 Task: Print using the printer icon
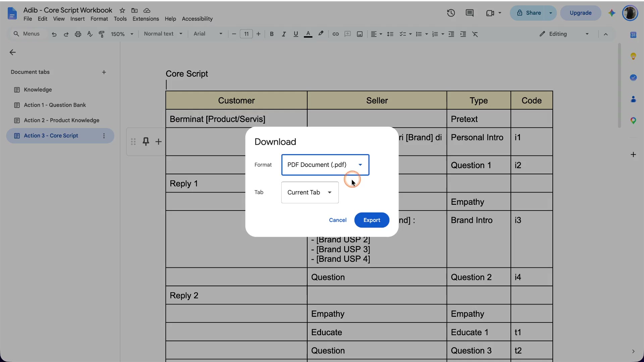(x=78, y=34)
